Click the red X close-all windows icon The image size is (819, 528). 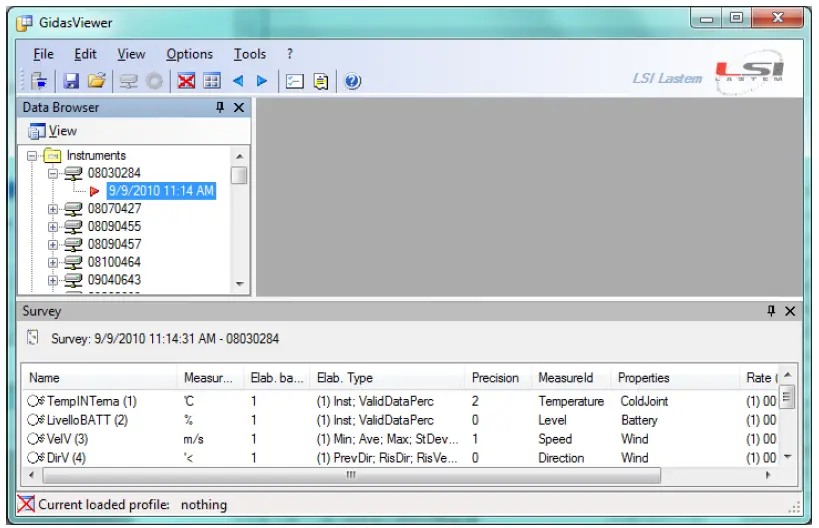pyautogui.click(x=186, y=81)
